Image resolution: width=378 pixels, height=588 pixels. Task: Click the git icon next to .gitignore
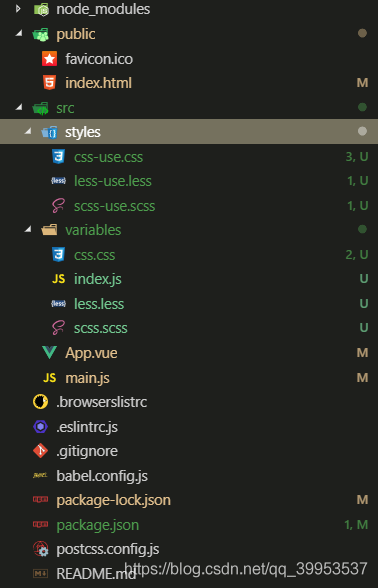point(40,451)
